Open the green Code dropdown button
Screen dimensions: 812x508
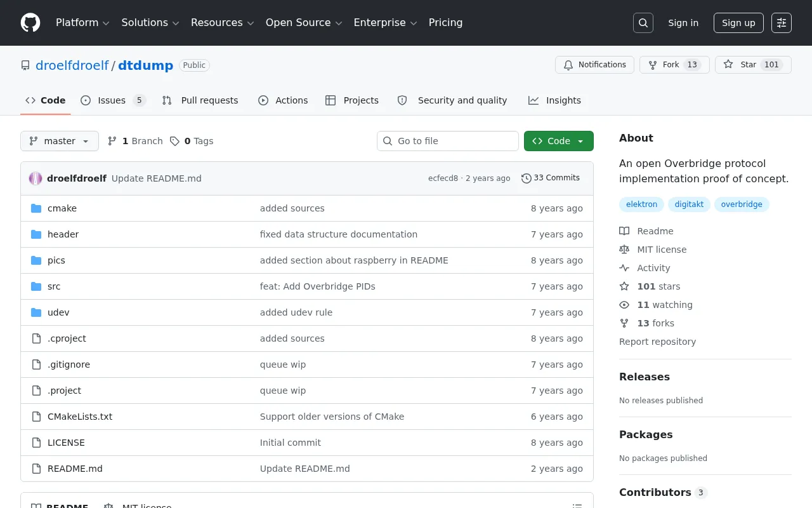pyautogui.click(x=559, y=141)
